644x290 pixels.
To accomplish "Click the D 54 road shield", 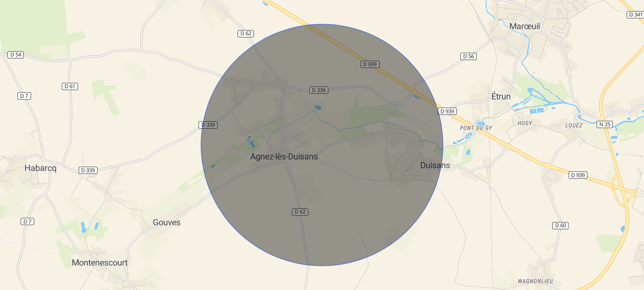I will pos(16,55).
